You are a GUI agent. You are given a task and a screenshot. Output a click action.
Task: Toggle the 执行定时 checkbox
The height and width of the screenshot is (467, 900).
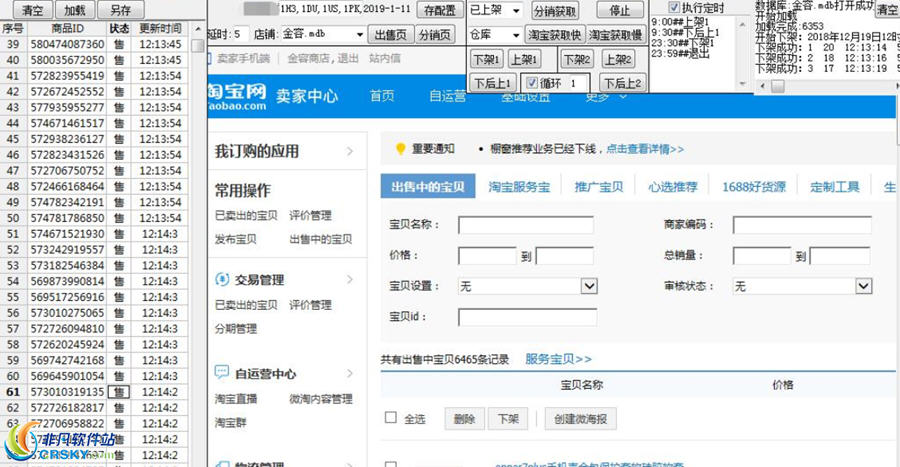pos(674,7)
